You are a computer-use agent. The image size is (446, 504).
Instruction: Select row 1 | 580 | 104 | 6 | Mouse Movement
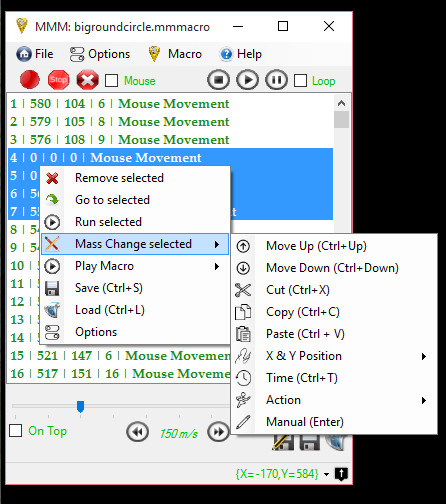tap(170, 104)
